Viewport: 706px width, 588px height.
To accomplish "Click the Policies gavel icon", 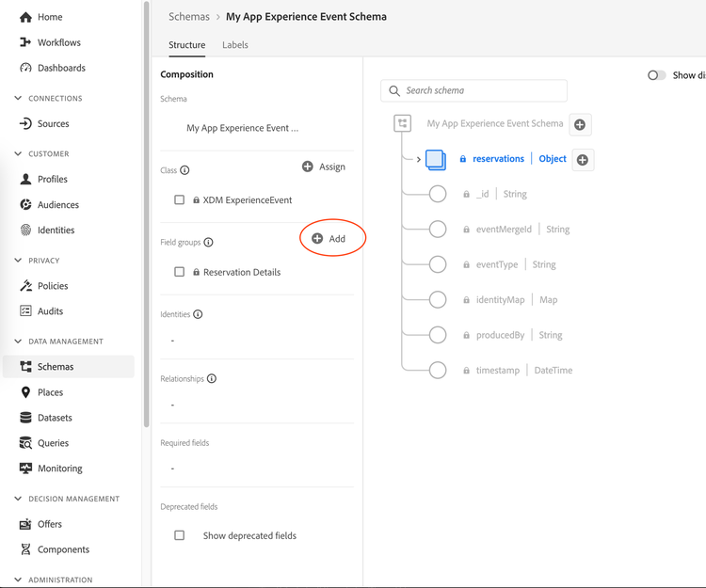I will [25, 286].
